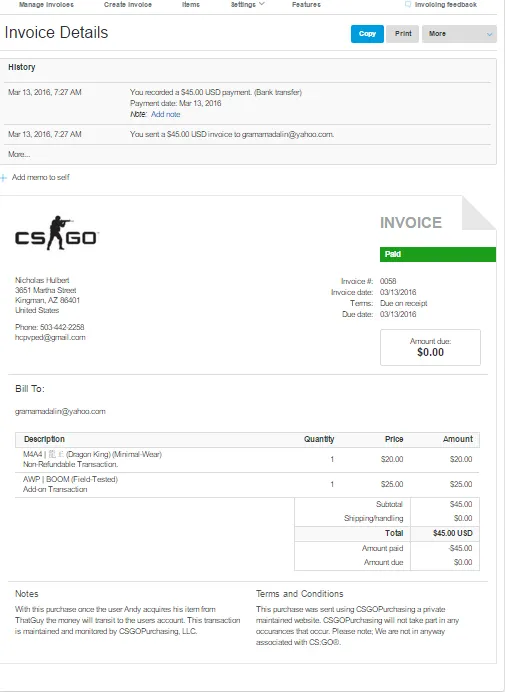Click the folded page corner graphic
Screen dimensions: 505x692
click(x=479, y=213)
